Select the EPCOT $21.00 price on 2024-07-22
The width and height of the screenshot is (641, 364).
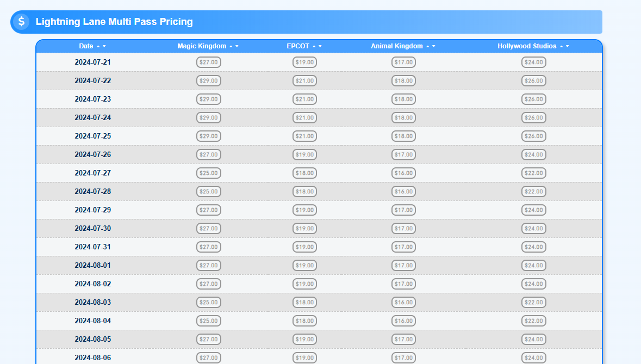click(x=304, y=81)
